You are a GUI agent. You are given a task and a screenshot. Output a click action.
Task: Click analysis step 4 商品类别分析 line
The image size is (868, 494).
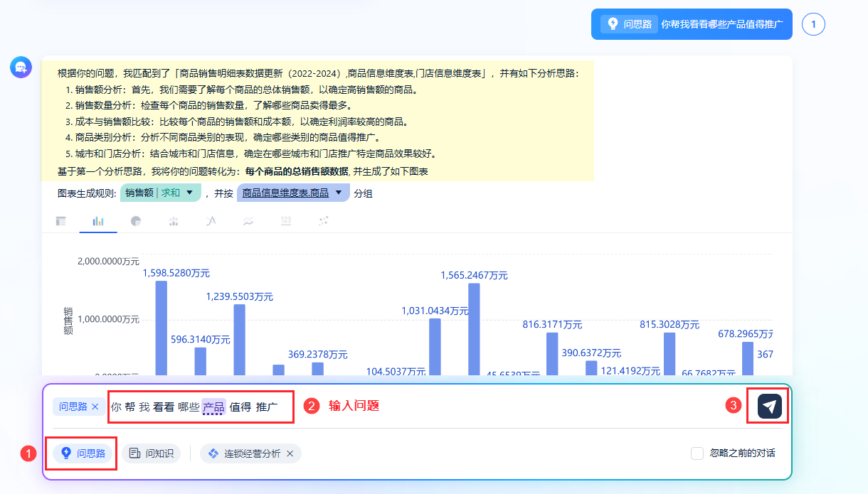(x=225, y=137)
